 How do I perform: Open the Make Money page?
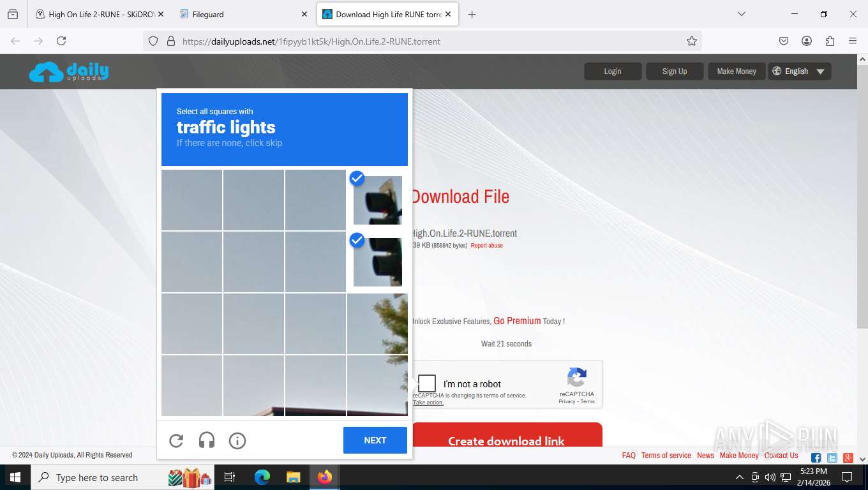click(x=737, y=71)
